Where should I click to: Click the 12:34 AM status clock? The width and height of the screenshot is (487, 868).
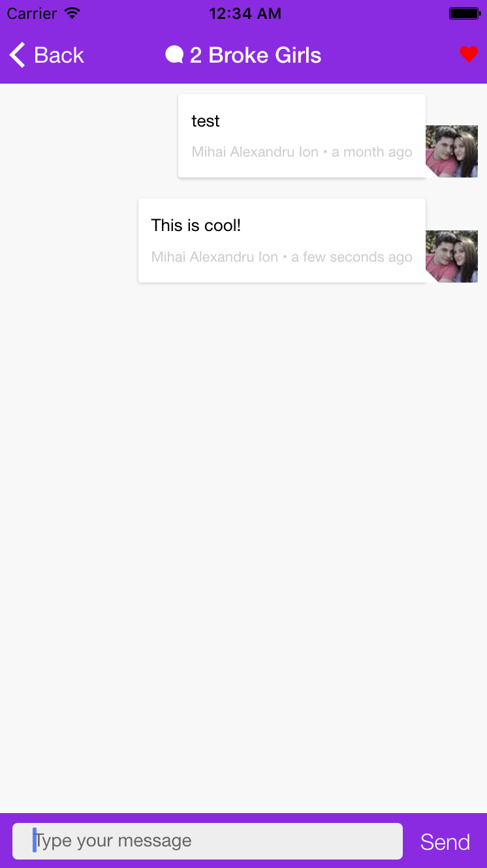click(245, 14)
